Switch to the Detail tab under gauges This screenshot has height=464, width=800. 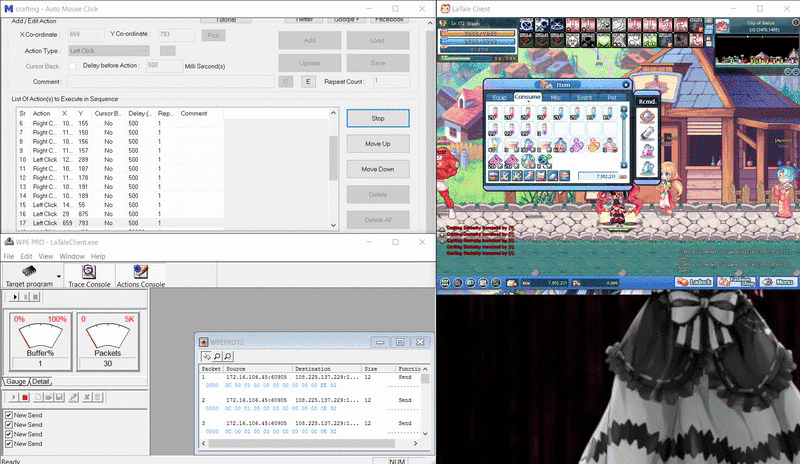tap(40, 381)
